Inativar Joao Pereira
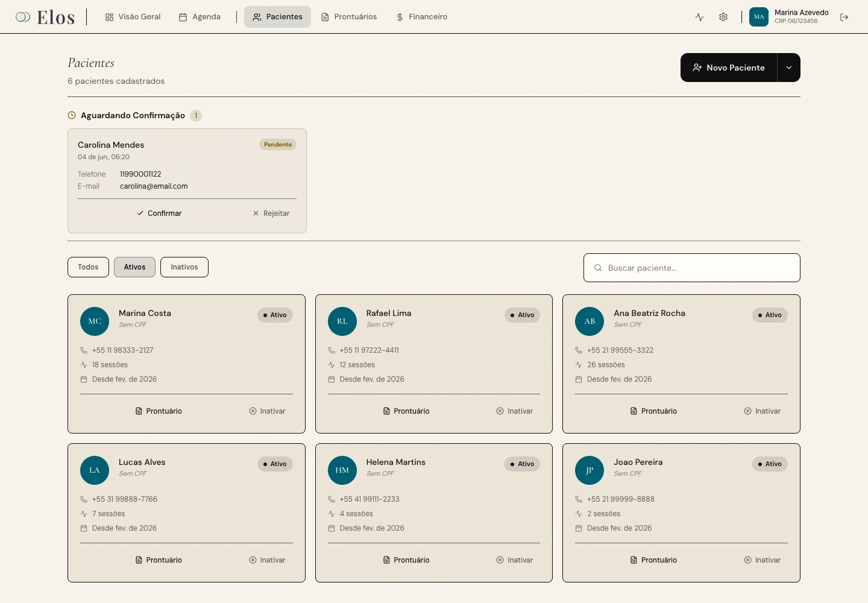Screen dimensions: 868x603 pyautogui.click(x=763, y=560)
